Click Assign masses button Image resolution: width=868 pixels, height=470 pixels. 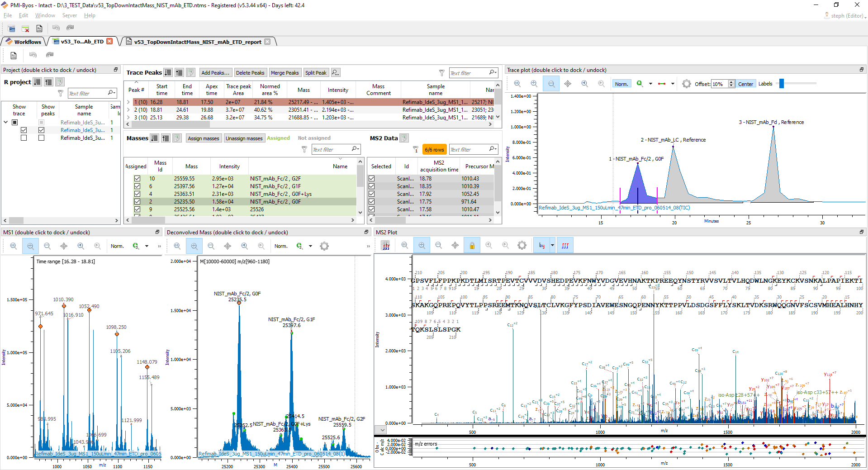coord(204,138)
